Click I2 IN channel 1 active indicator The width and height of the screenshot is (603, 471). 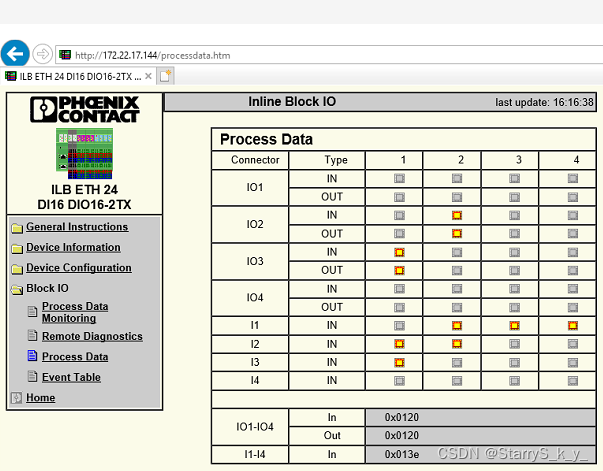coord(400,343)
